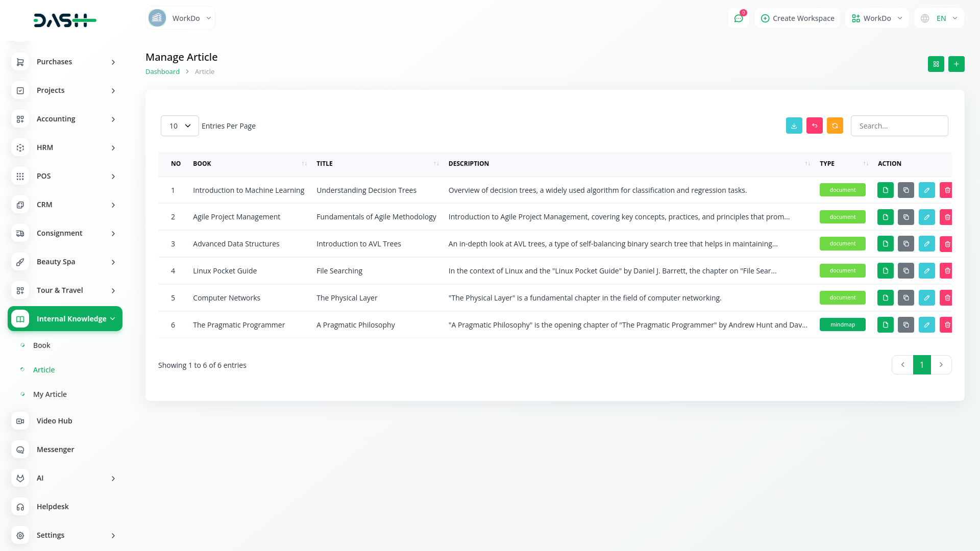Expand the Accounting sidebar menu

click(x=65, y=119)
